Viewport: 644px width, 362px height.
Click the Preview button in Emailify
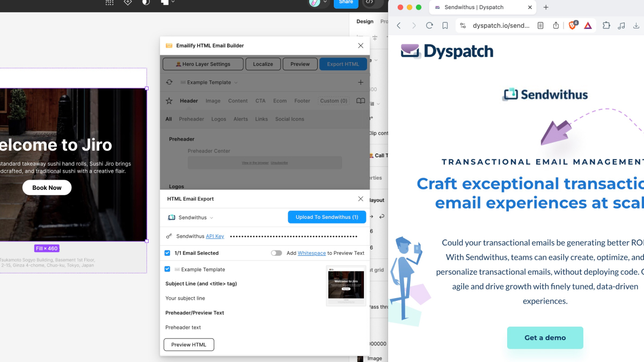(x=300, y=64)
